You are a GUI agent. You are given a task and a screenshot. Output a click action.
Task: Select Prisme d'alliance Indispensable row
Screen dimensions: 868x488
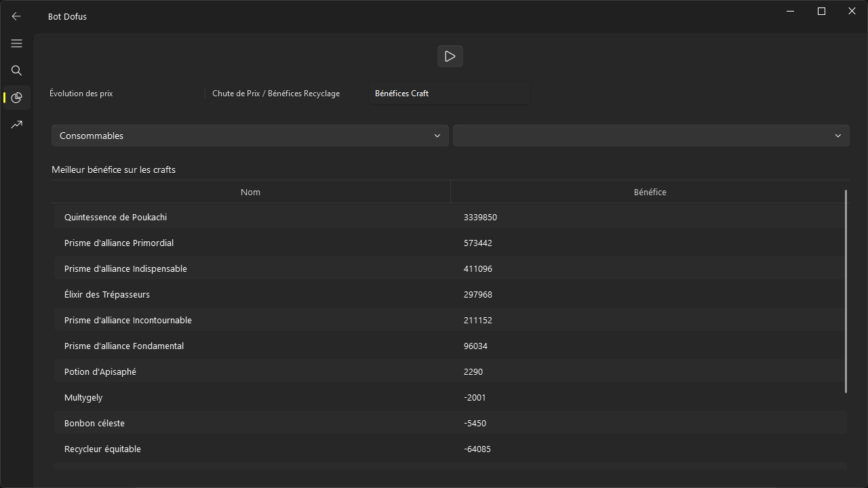(450, 268)
